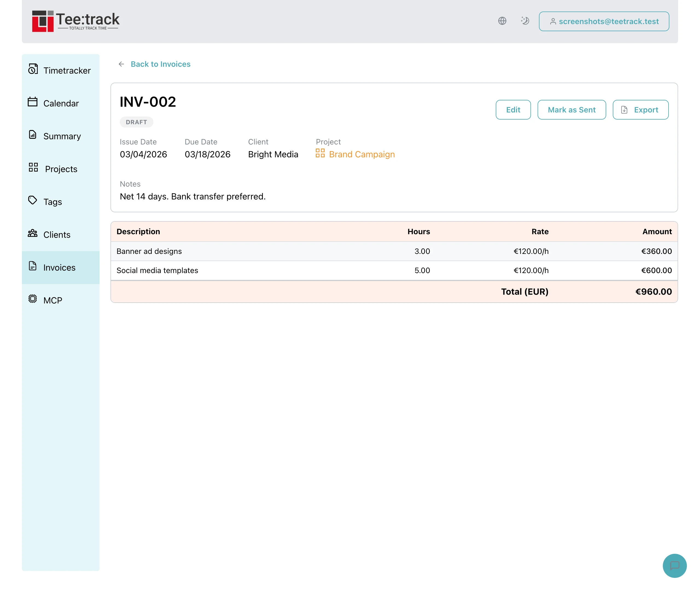Click the €600.00 amount cell

[656, 270]
